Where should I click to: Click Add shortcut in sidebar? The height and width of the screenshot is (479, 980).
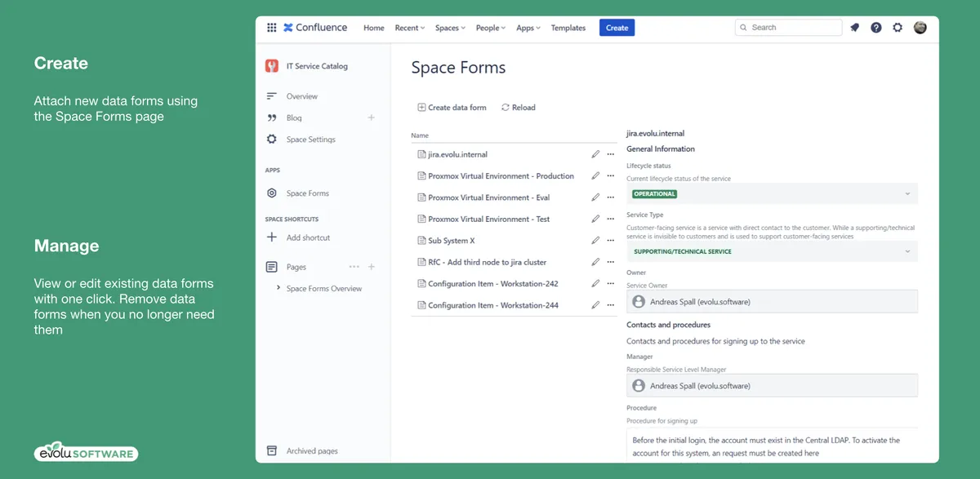[308, 237]
